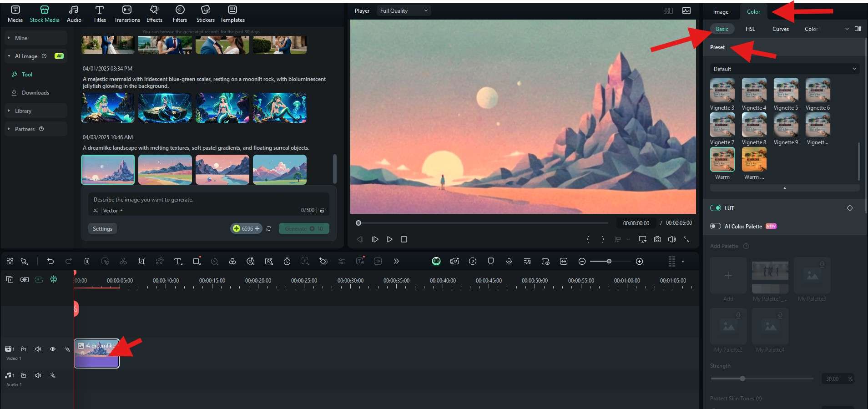Select the Crop tool in timeline toolbar
This screenshot has height=409, width=868.
pyautogui.click(x=141, y=262)
